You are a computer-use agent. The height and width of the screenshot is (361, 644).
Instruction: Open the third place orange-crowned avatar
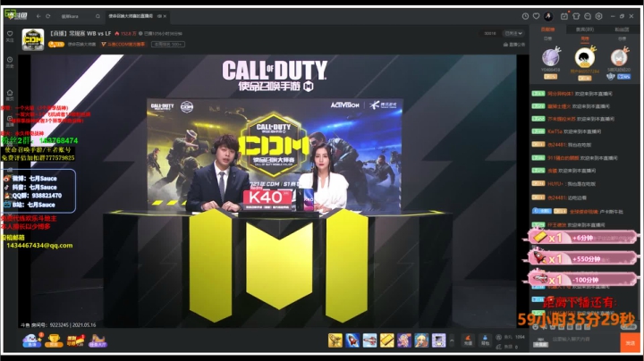coord(619,57)
